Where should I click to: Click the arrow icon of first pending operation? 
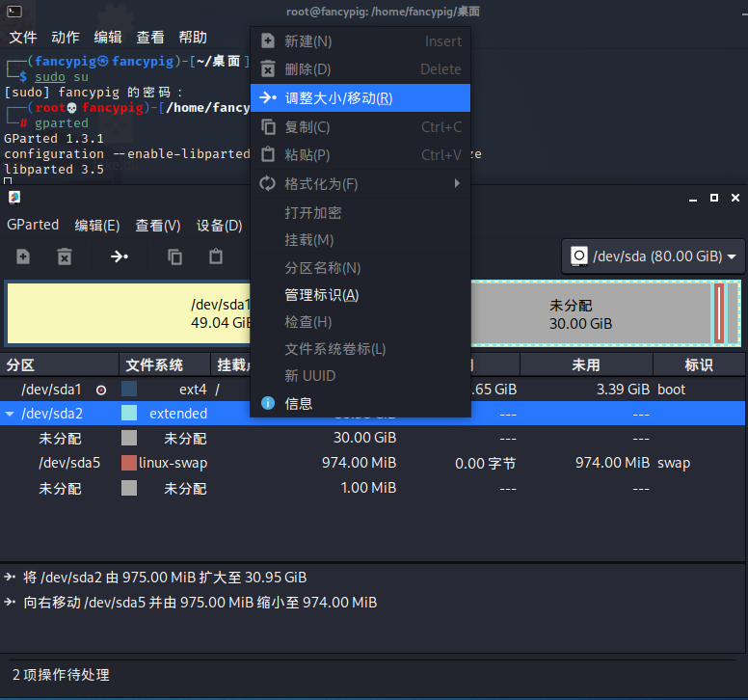pyautogui.click(x=10, y=577)
